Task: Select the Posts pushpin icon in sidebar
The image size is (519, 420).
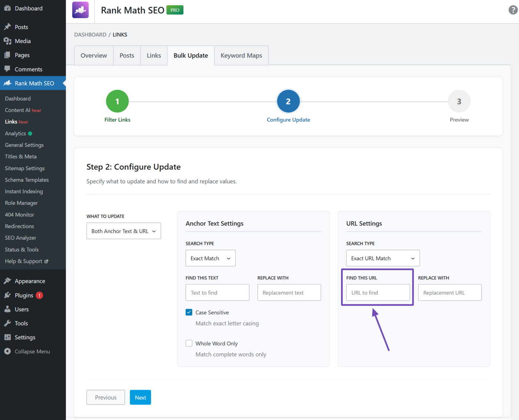Action: tap(7, 27)
